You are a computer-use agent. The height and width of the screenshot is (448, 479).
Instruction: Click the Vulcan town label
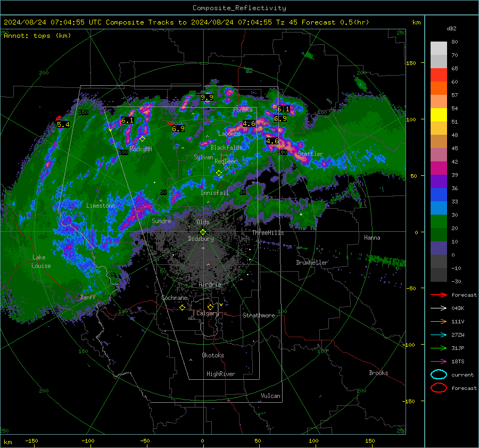(270, 396)
